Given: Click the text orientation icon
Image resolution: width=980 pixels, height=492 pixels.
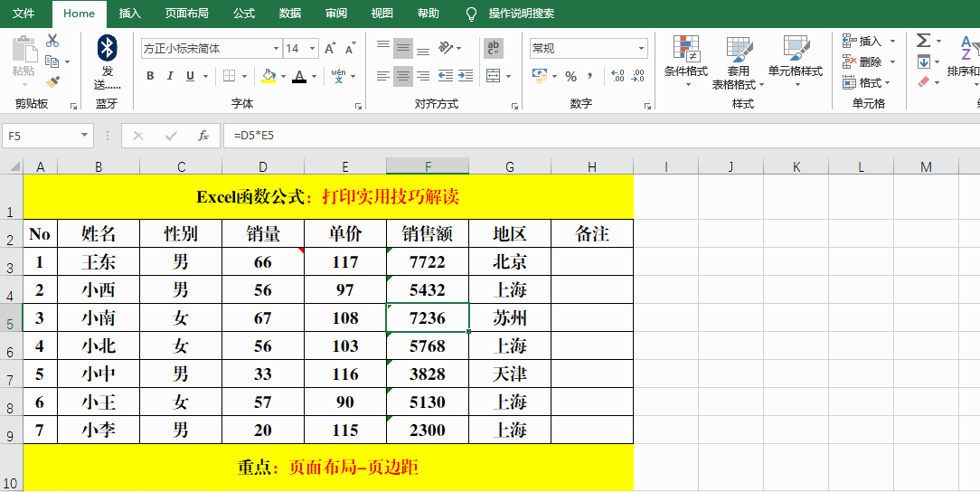Looking at the screenshot, I should [446, 48].
